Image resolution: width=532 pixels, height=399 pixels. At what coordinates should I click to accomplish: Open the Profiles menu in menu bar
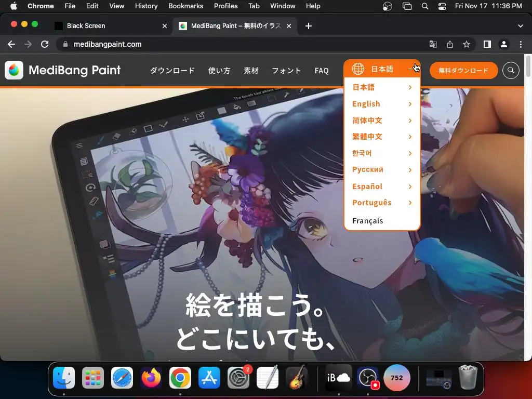pyautogui.click(x=225, y=6)
